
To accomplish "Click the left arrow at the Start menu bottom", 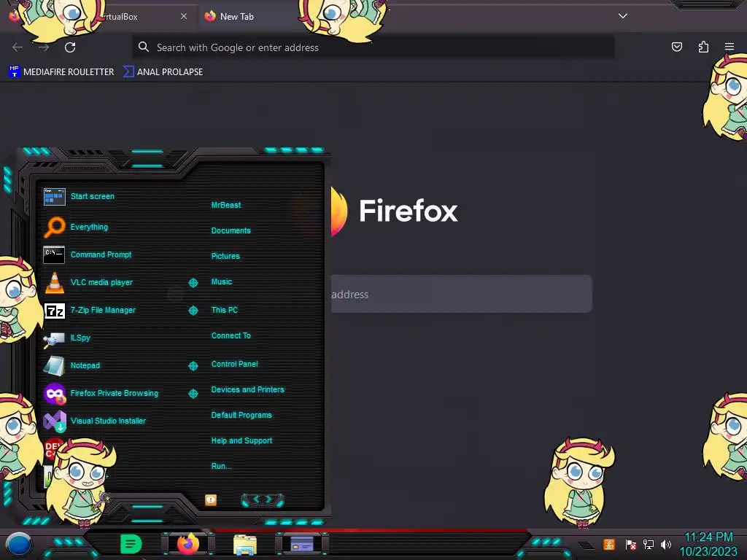I will [255, 499].
